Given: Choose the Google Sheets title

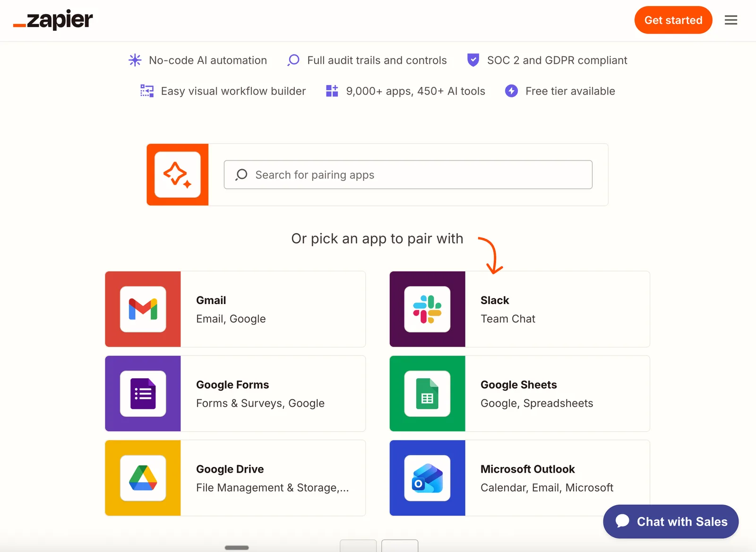Looking at the screenshot, I should [519, 385].
